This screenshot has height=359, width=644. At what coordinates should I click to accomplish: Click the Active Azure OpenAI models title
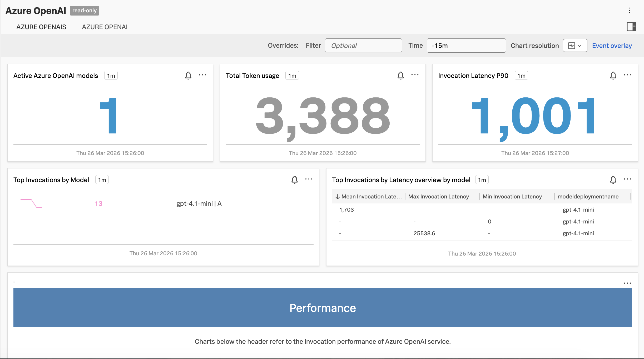(56, 76)
